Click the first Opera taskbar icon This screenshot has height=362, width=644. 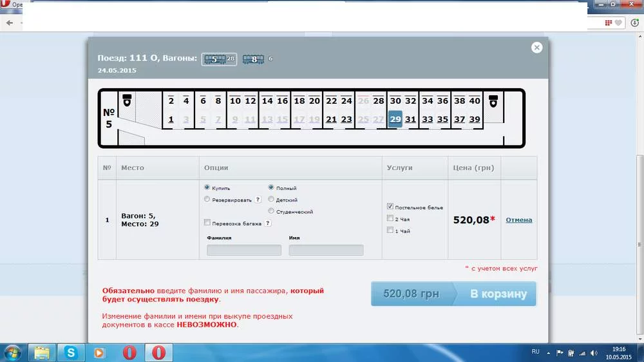click(x=129, y=352)
